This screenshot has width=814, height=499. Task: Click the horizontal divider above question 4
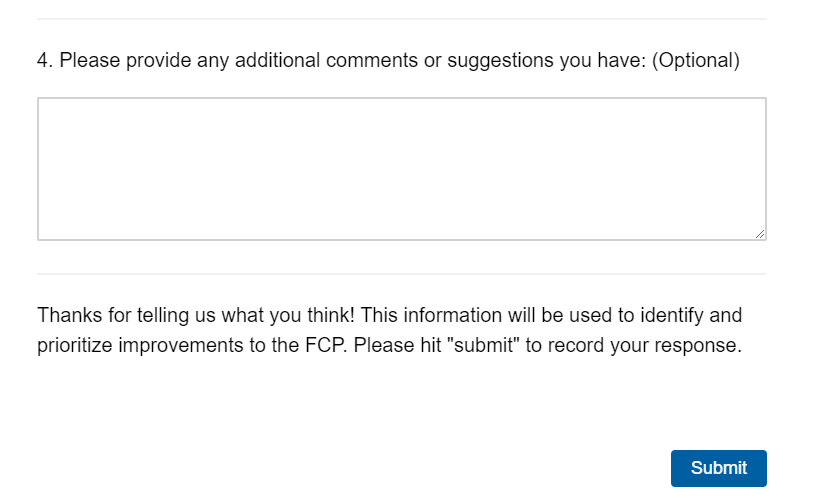coord(401,19)
